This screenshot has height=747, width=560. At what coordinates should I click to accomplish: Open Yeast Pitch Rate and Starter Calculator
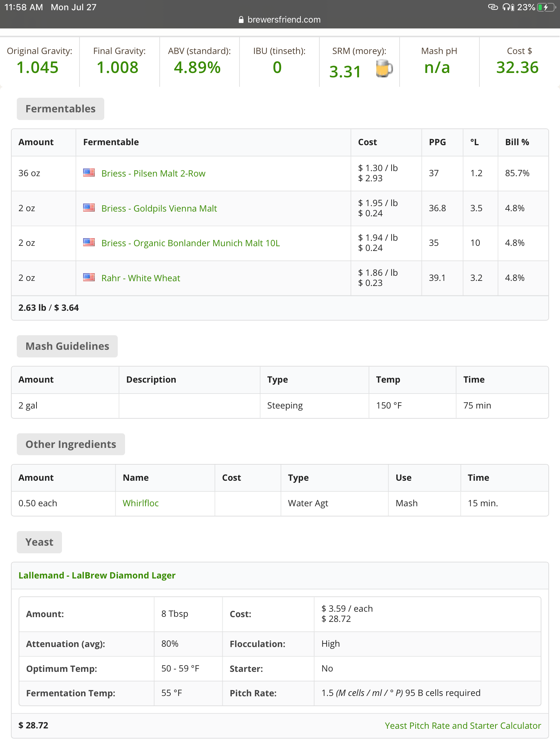[463, 725]
